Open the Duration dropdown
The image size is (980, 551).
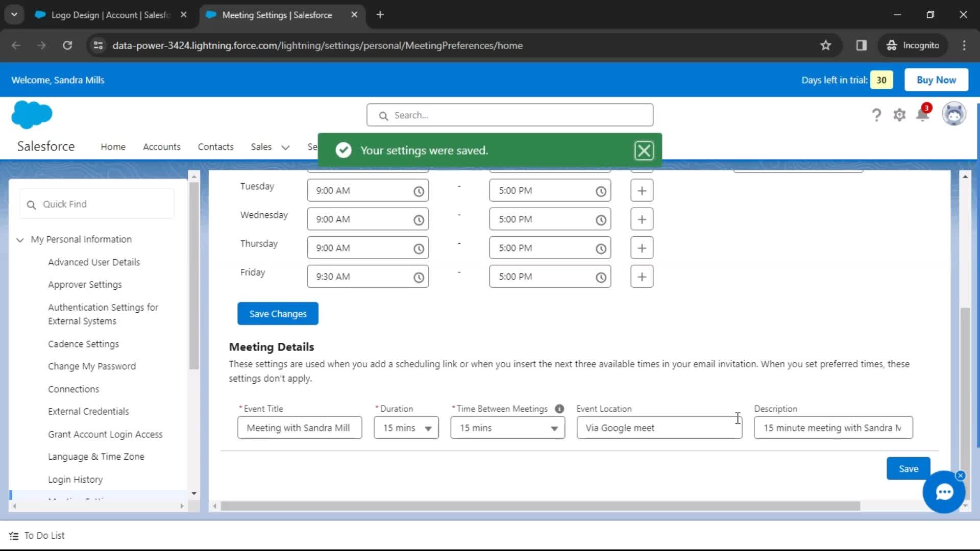tap(406, 428)
